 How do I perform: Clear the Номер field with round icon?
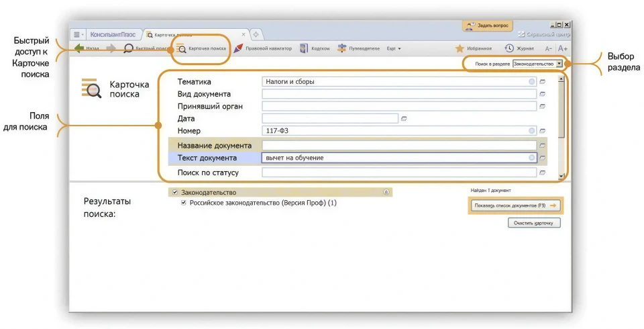pyautogui.click(x=531, y=131)
